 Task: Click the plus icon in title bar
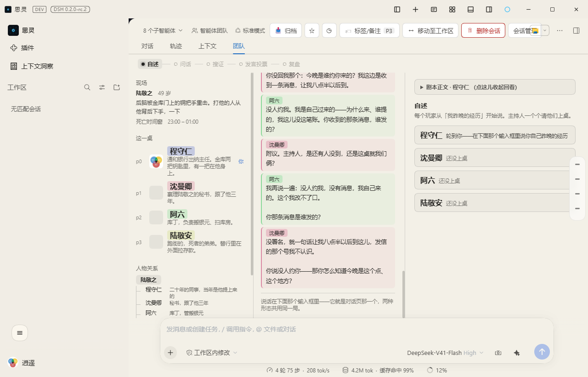click(416, 9)
